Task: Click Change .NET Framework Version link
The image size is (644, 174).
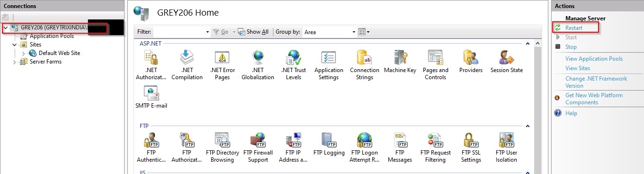Action: point(596,82)
